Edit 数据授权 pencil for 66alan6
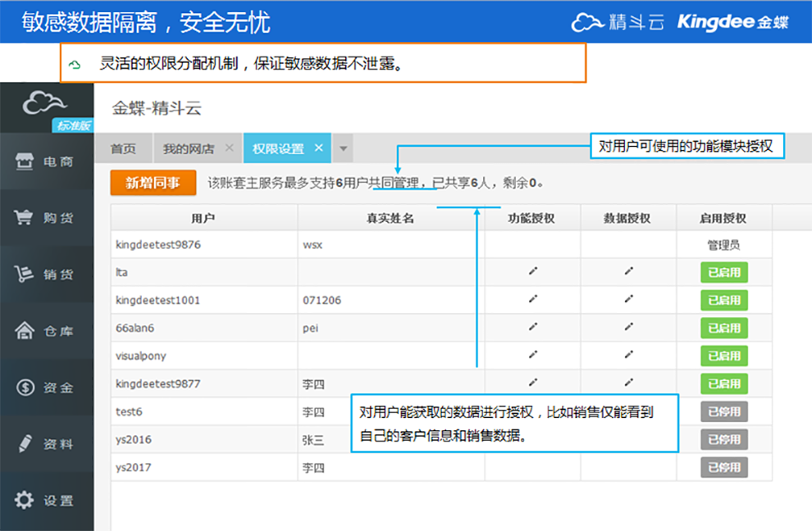The height and width of the screenshot is (531, 812). (628, 327)
